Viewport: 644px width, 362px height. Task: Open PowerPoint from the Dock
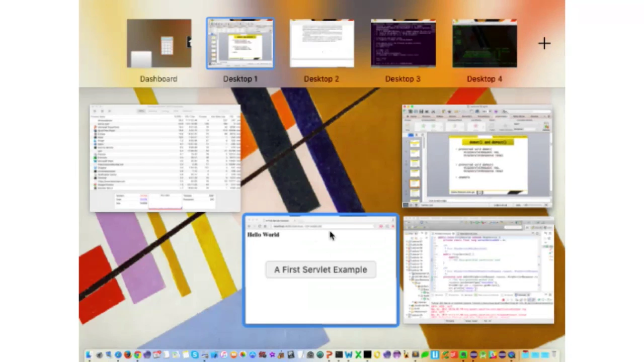pyautogui.click(x=329, y=355)
